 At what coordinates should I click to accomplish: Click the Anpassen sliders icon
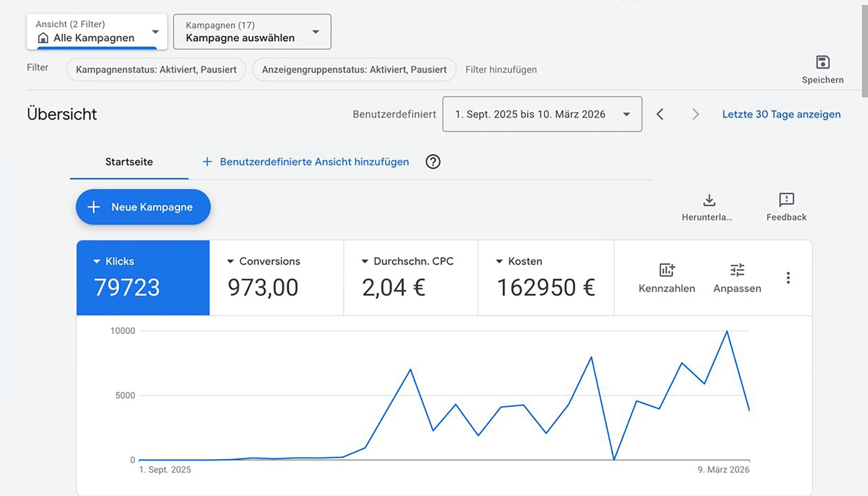[x=737, y=270]
